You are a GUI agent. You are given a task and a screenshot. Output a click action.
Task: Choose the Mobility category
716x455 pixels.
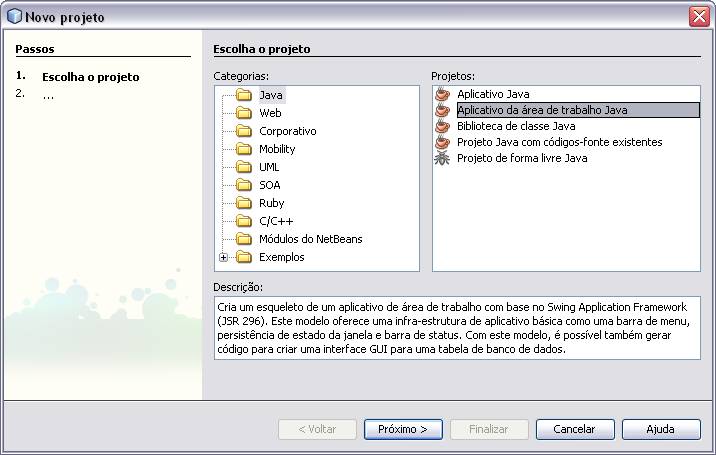coord(277,149)
